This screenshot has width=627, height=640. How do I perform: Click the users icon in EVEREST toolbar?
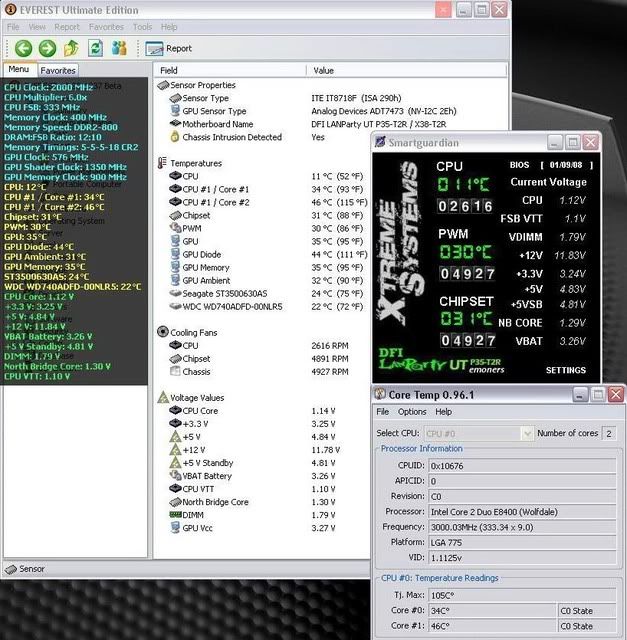(119, 48)
